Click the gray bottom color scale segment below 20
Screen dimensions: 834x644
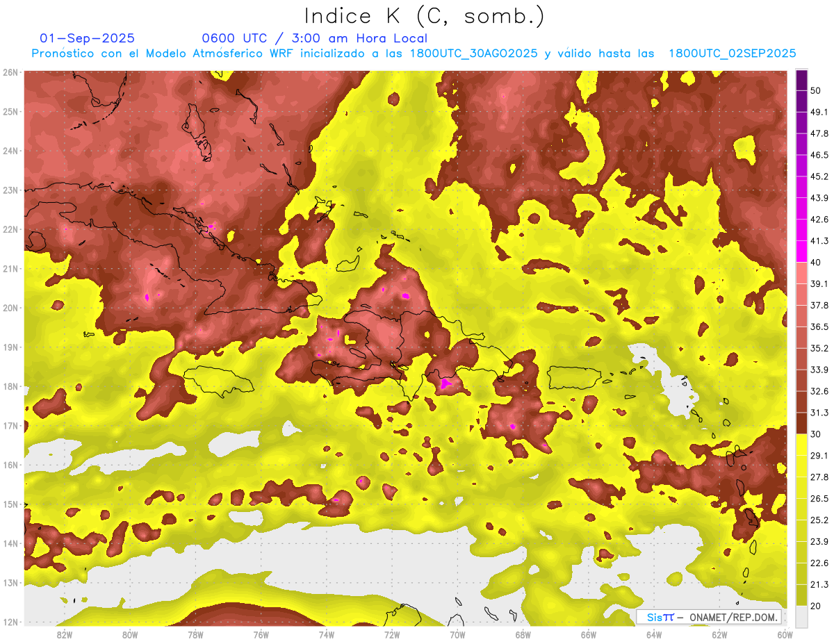tap(801, 616)
